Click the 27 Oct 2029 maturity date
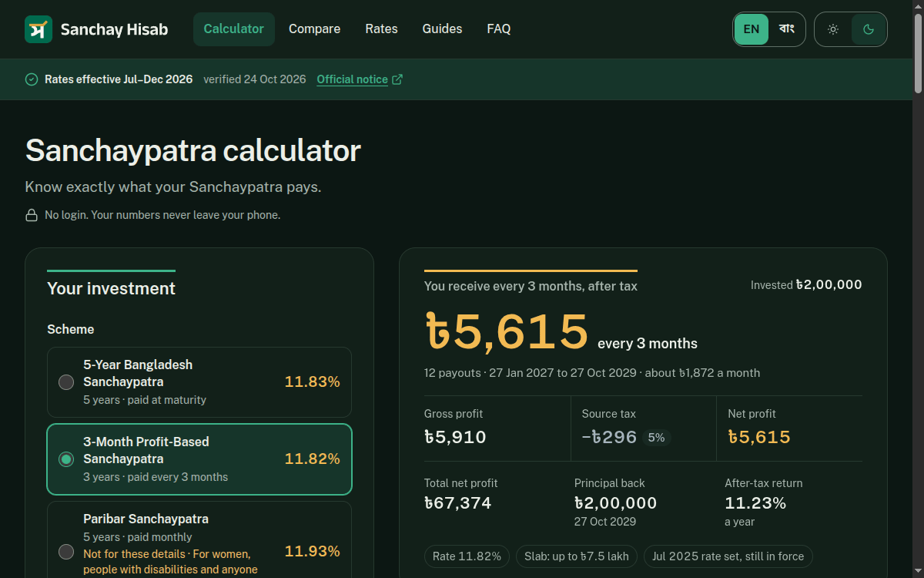The height and width of the screenshot is (578, 924). click(x=605, y=522)
